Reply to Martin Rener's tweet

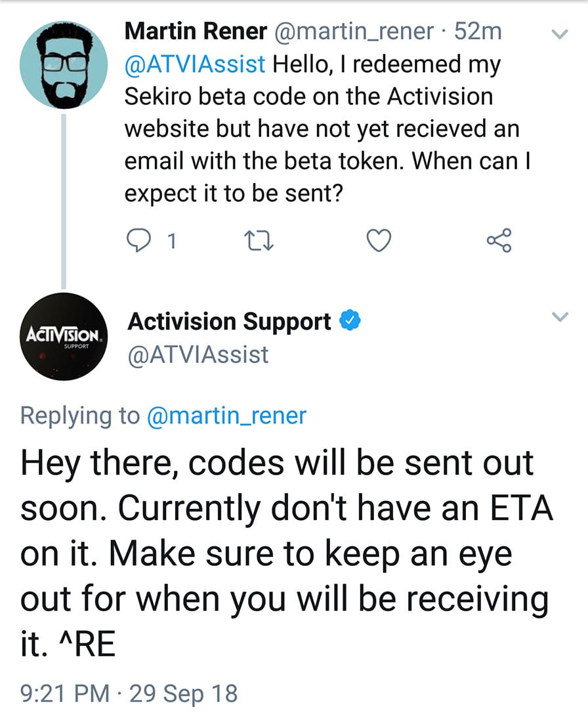pyautogui.click(x=138, y=241)
